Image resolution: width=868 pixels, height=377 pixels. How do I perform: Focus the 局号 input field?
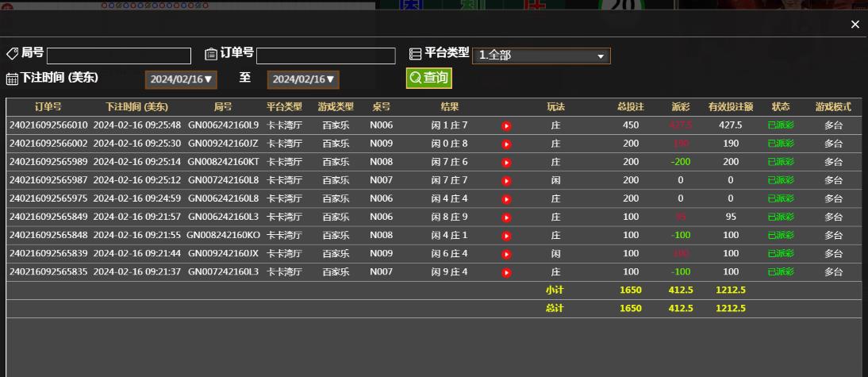click(x=119, y=56)
